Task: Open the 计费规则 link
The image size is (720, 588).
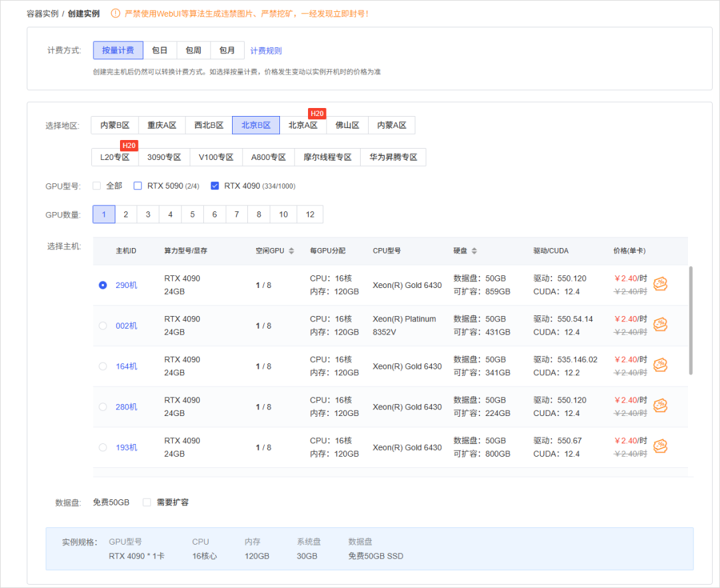Action: pyautogui.click(x=266, y=51)
